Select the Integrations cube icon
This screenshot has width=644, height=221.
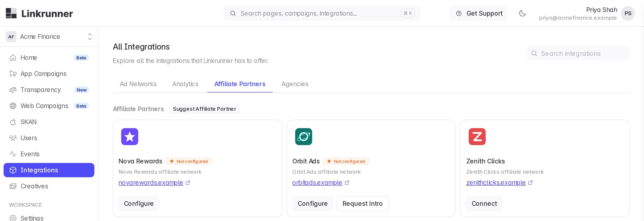pos(13,170)
